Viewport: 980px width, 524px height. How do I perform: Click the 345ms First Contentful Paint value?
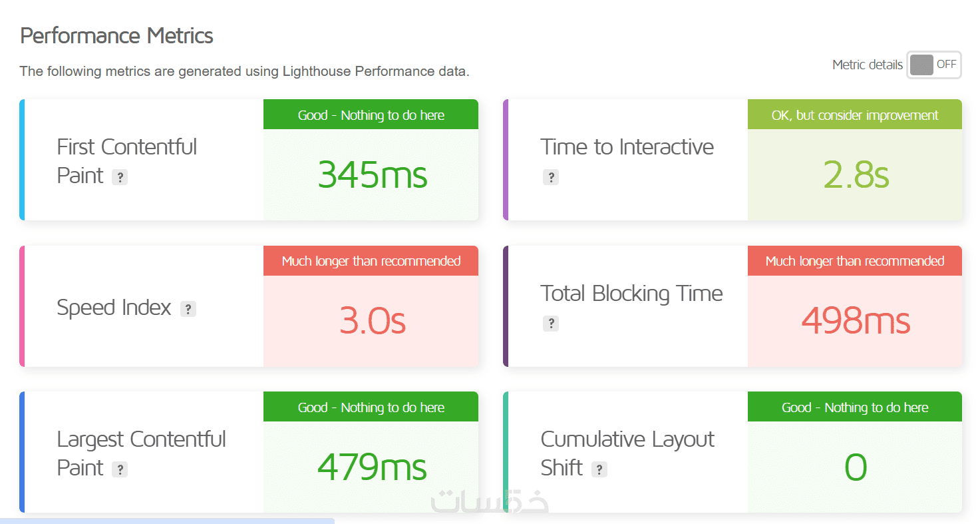click(372, 175)
